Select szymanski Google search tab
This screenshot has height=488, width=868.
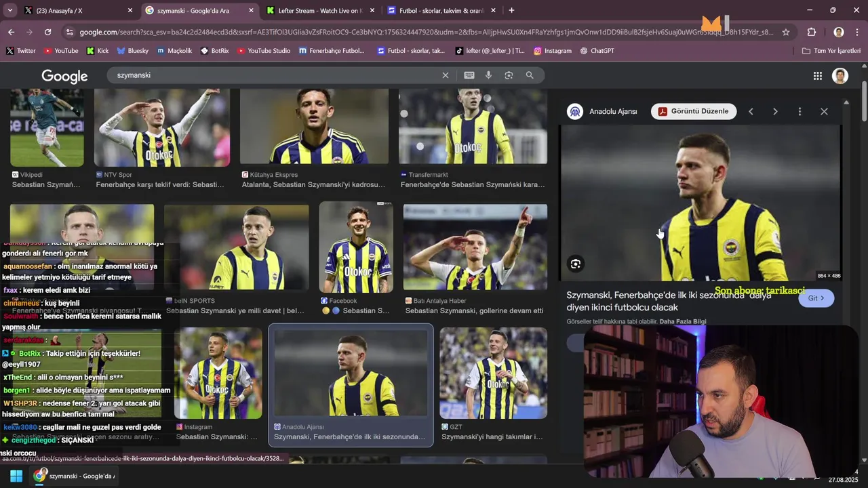pos(200,10)
